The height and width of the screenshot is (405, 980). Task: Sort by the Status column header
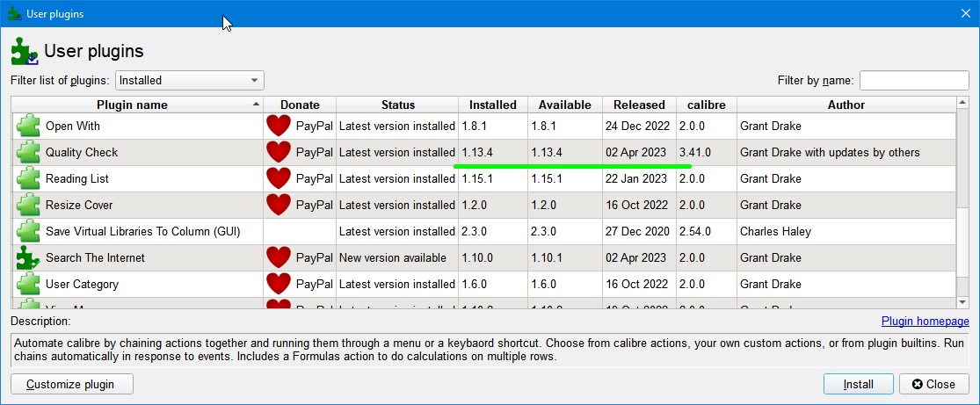(397, 105)
